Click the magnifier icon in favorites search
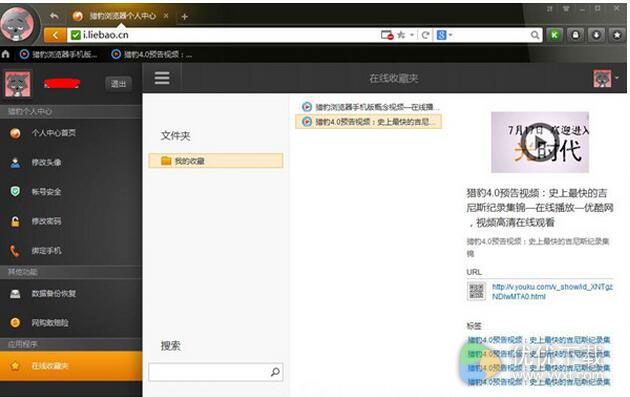This screenshot has width=630, height=397. 275,372
